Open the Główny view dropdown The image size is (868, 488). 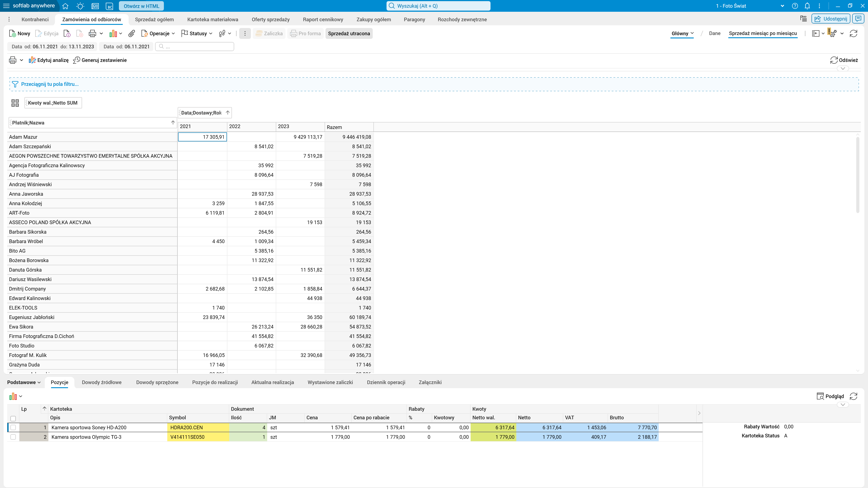click(682, 33)
